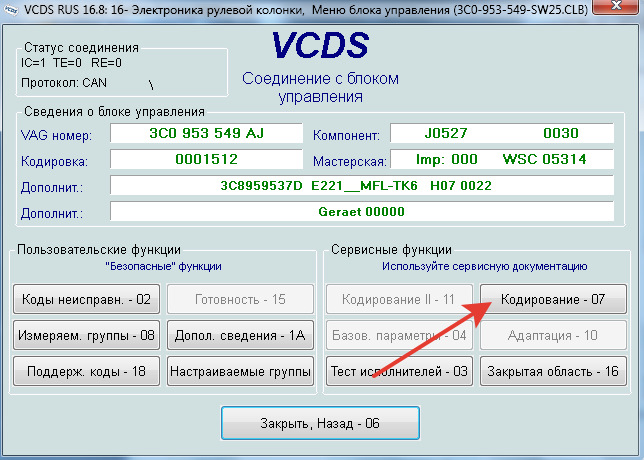Close the VCDS window with X
Viewport: 644px width, 460px height.
click(616, 6)
